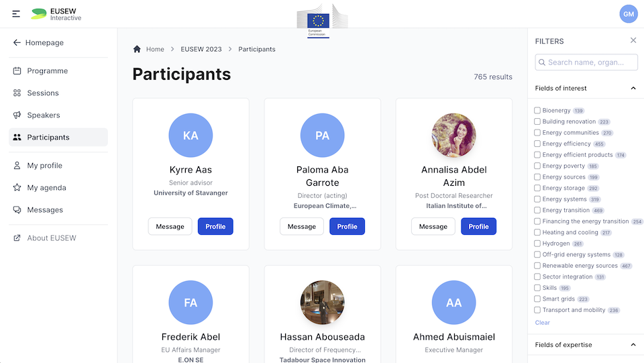Close the Filters panel
Viewport: 644px width, 363px height.
click(633, 41)
